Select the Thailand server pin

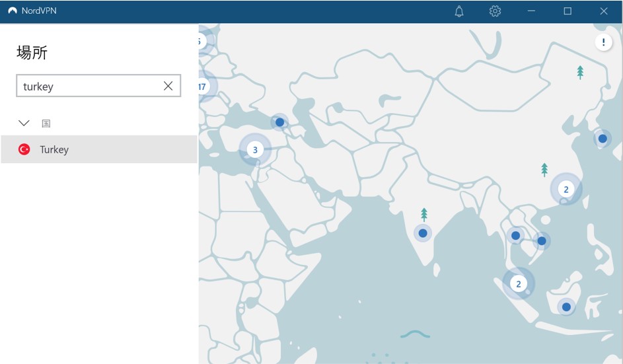[x=515, y=236]
